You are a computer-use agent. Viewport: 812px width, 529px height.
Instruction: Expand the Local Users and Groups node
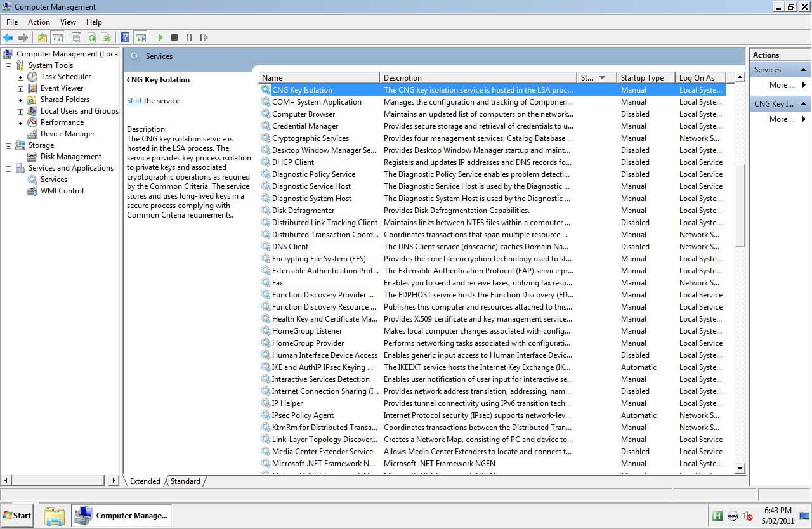tap(20, 111)
